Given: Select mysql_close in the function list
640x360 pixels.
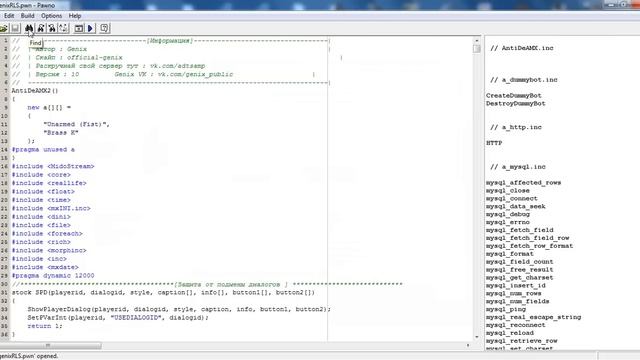Looking at the screenshot, I should coord(507,191).
